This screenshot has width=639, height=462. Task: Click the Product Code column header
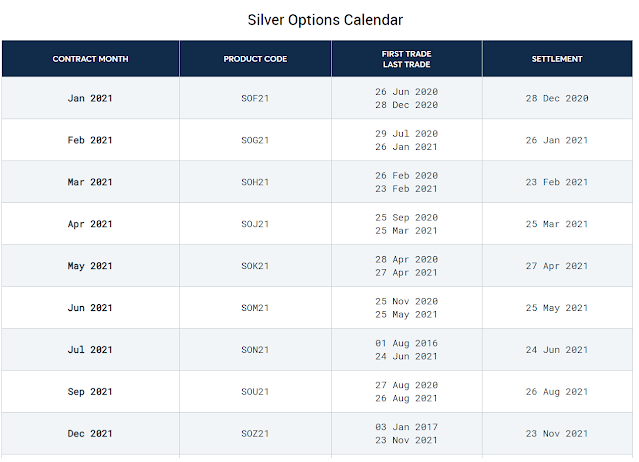[x=255, y=59]
